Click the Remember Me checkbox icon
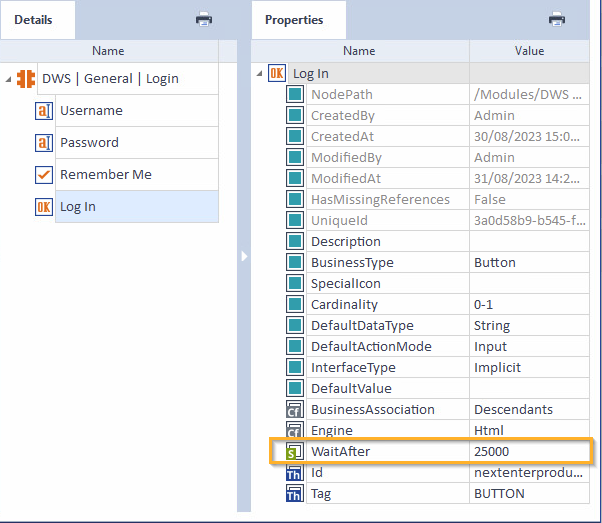 click(43, 175)
